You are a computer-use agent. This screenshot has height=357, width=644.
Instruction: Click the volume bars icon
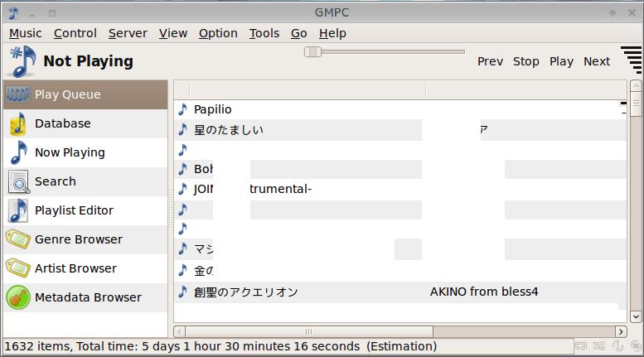pyautogui.click(x=630, y=61)
